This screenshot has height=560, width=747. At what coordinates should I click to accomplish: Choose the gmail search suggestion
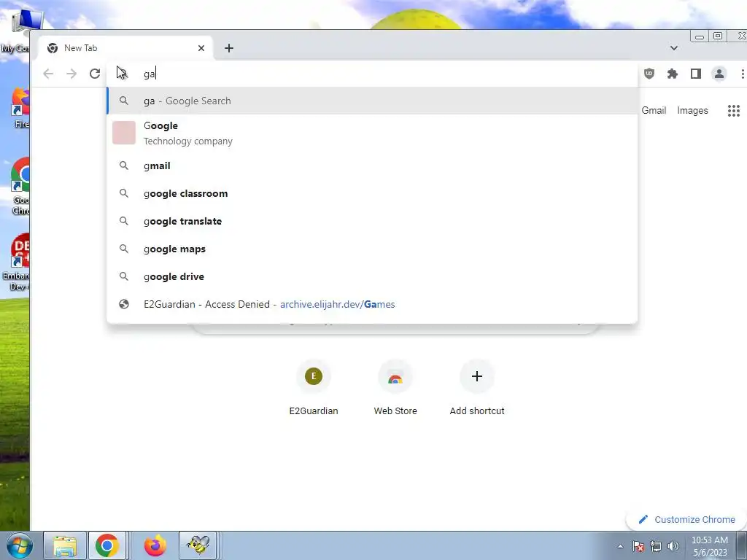pos(372,166)
